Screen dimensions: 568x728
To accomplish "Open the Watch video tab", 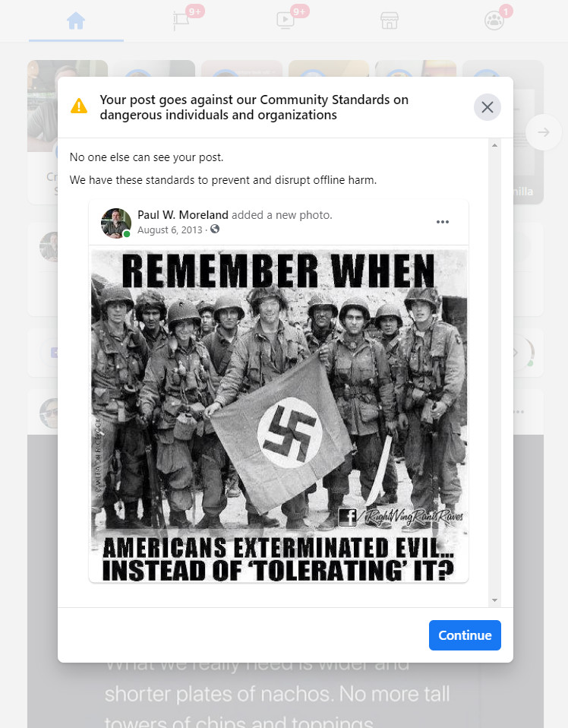I will [x=285, y=21].
